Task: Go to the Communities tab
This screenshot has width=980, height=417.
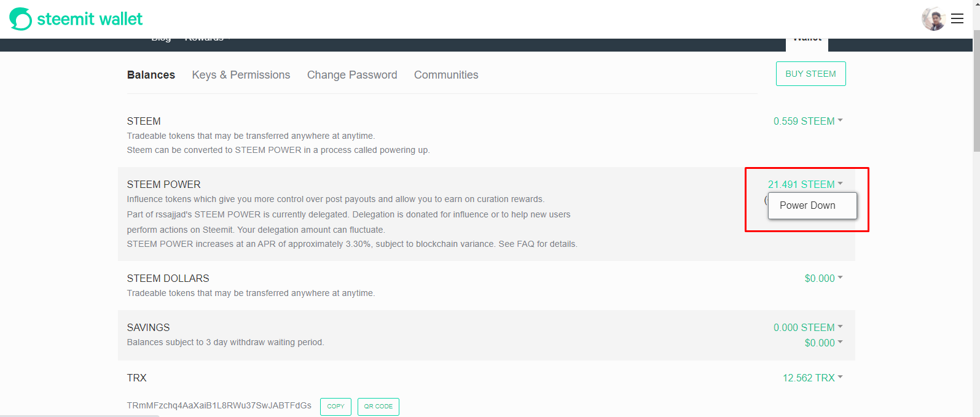Action: [x=446, y=75]
